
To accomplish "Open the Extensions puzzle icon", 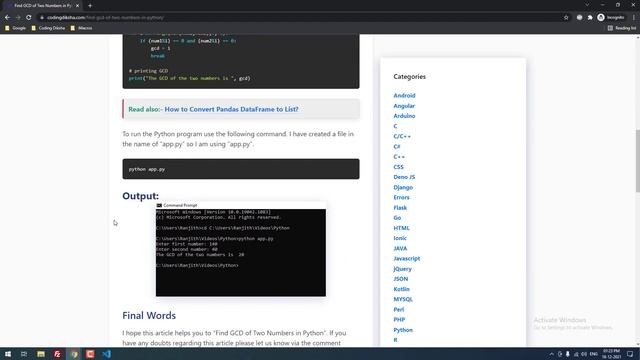I will tap(590, 18).
